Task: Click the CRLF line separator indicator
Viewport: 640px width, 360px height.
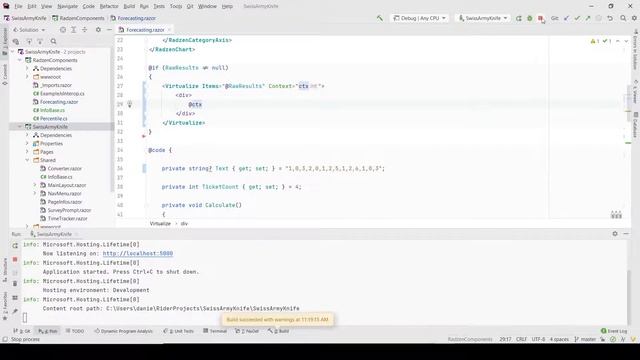Action: click(x=521, y=339)
